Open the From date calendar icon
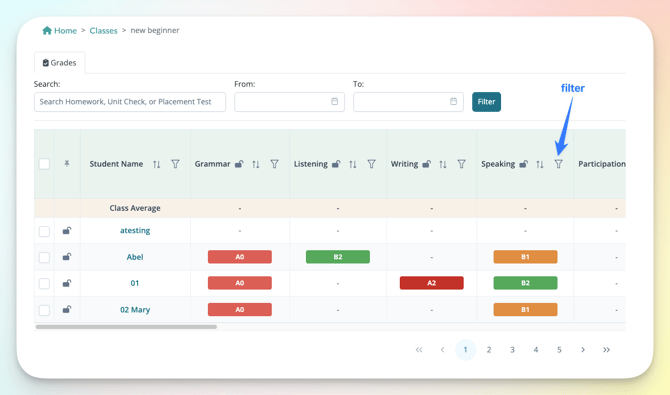 [x=335, y=101]
